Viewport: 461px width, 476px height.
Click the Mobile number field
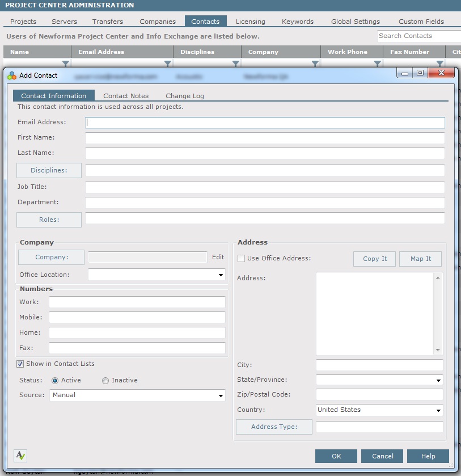pyautogui.click(x=137, y=317)
